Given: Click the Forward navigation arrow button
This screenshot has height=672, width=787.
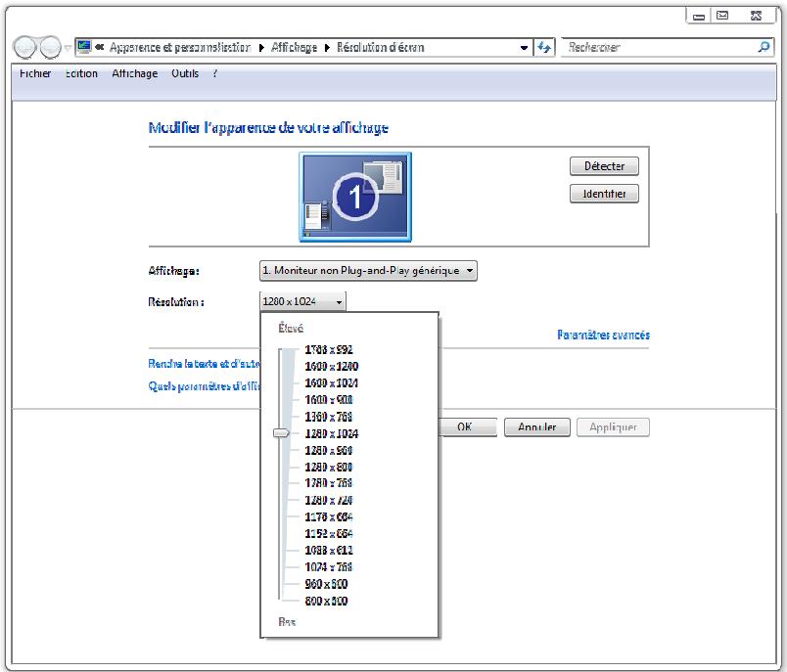Looking at the screenshot, I should click(51, 48).
